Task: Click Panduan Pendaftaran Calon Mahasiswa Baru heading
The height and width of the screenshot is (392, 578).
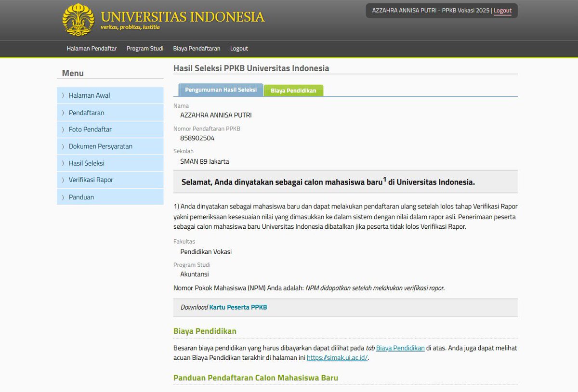Action: pos(256,378)
